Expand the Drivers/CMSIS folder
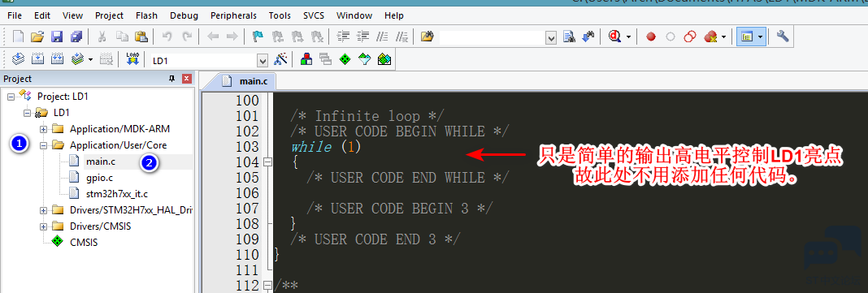868x293 pixels. (44, 226)
